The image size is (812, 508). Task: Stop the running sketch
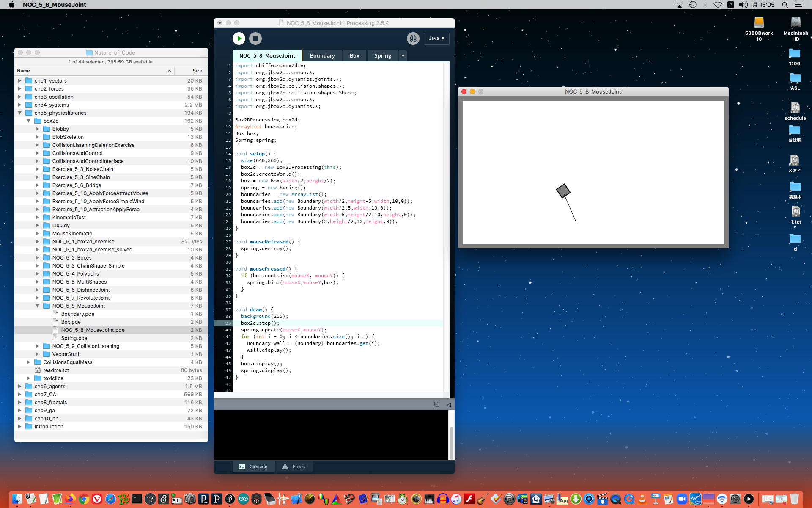(255, 39)
